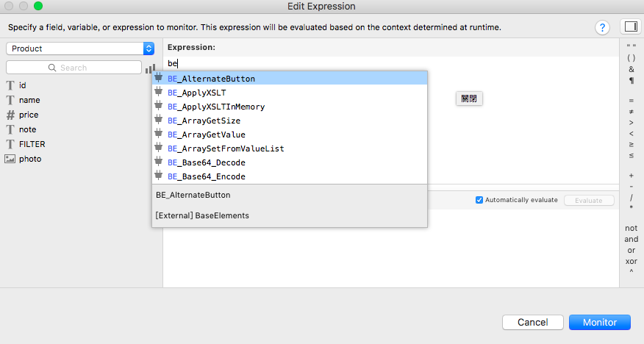Insert the not logical operator
This screenshot has width=644, height=344.
(x=632, y=229)
